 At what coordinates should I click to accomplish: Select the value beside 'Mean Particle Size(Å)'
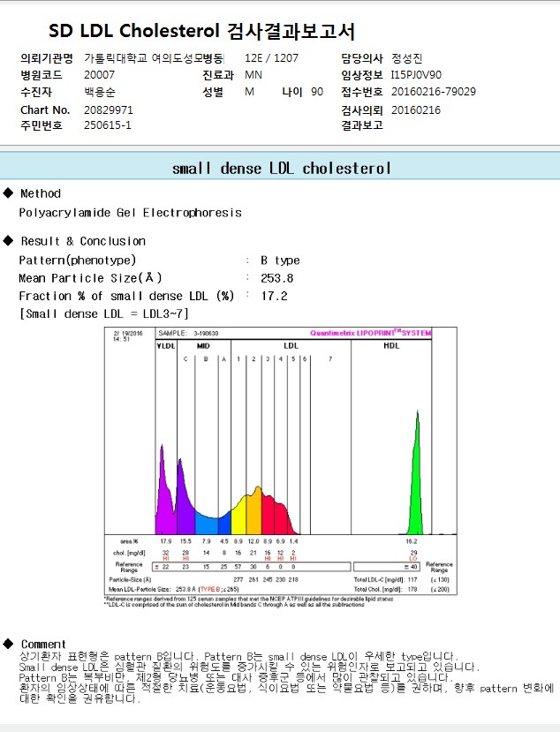pos(277,278)
